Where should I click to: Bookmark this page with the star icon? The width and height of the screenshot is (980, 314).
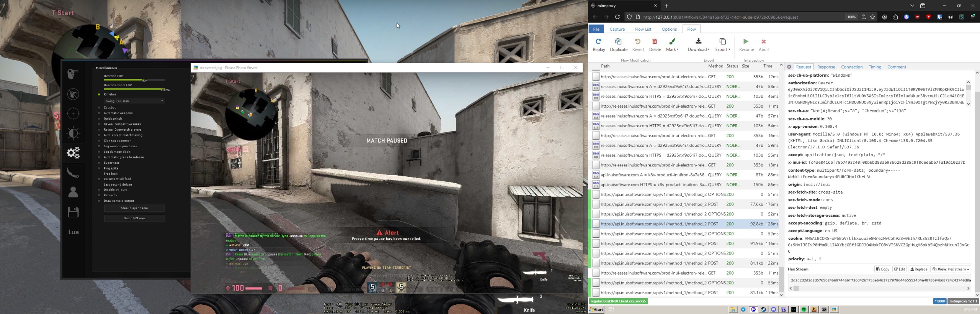tap(872, 17)
